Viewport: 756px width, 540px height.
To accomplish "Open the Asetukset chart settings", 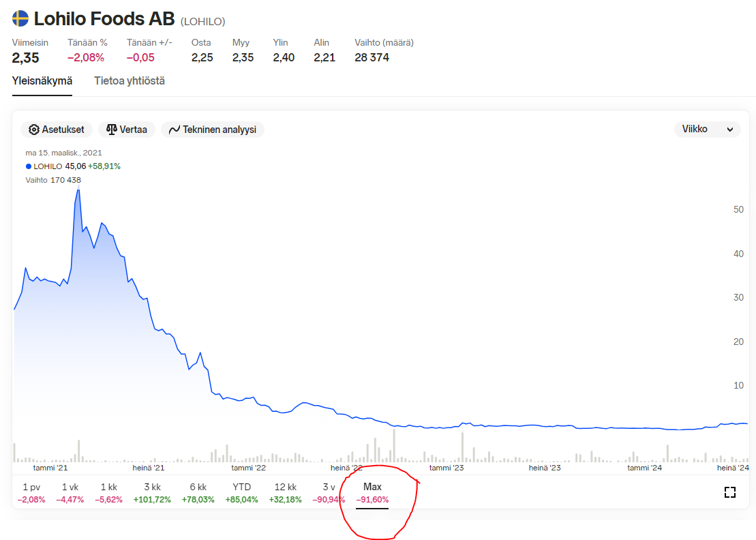I will 57,130.
